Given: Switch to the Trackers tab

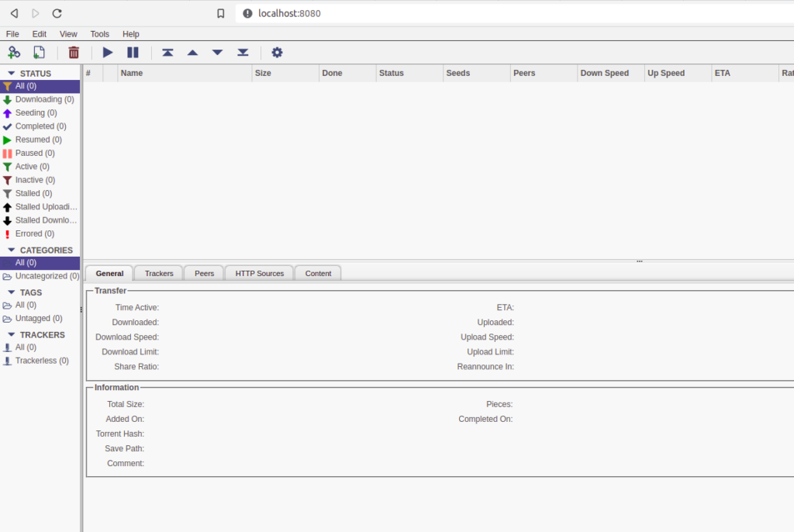Looking at the screenshot, I should (x=157, y=273).
